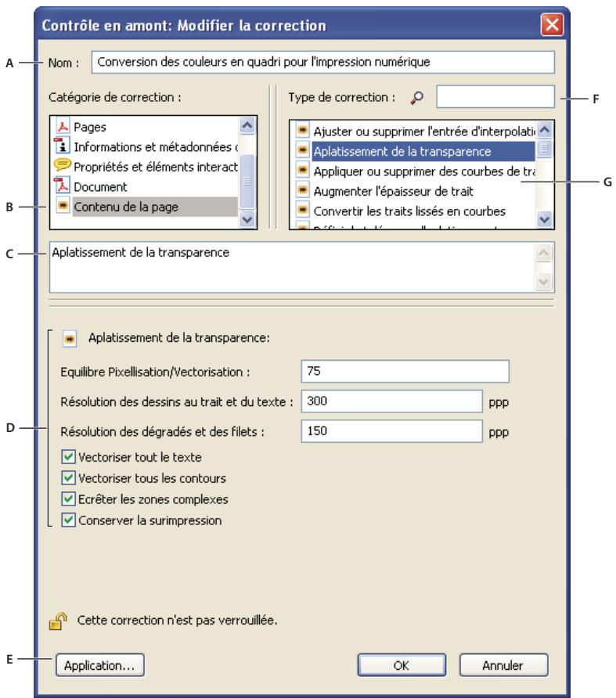Click the down arrow of the fix list scrollbar
This screenshot has height=698, width=616.
[x=543, y=218]
